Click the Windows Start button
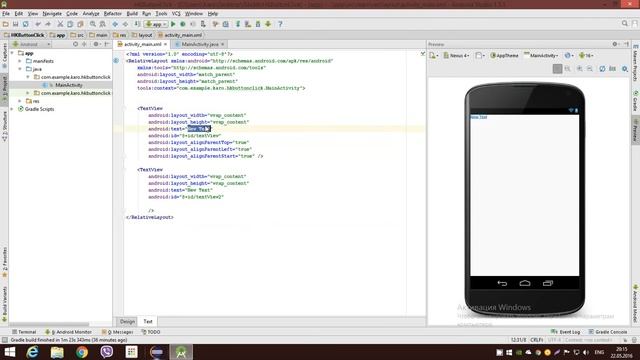Viewport: 640px width, 360px height. [9, 352]
